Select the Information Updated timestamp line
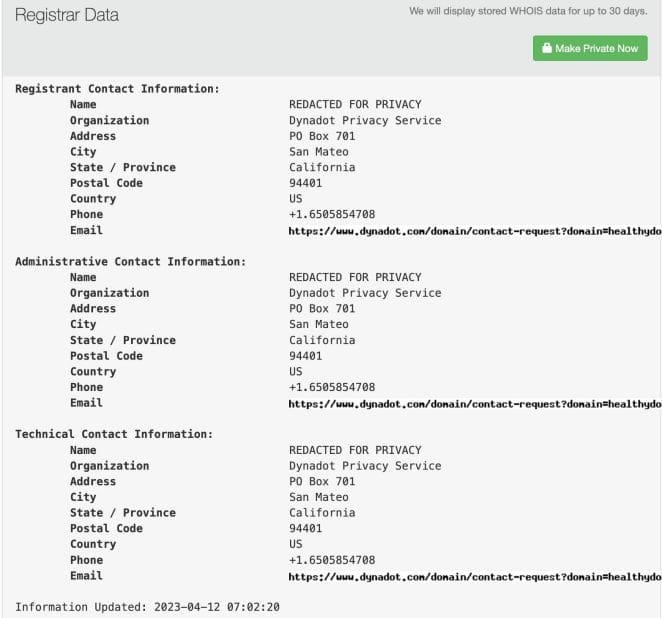 click(147, 607)
